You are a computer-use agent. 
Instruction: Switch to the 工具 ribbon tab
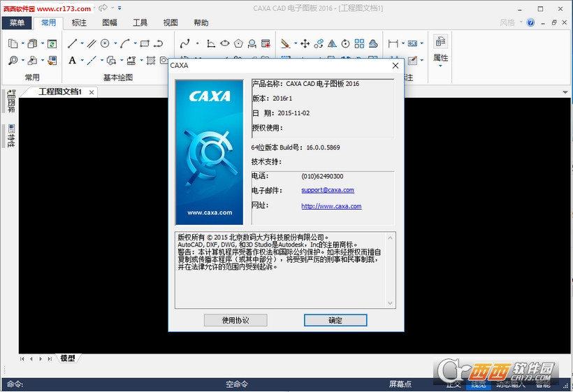(140, 22)
